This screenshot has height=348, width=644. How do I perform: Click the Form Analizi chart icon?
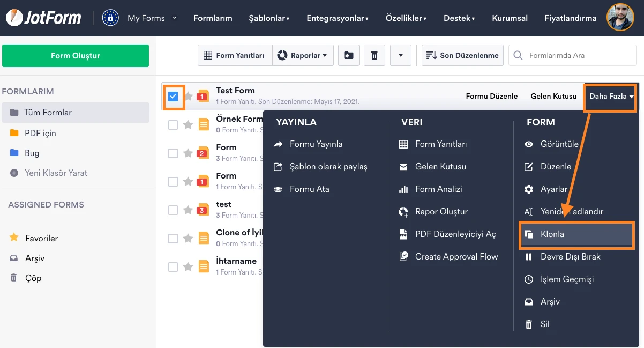pyautogui.click(x=404, y=189)
